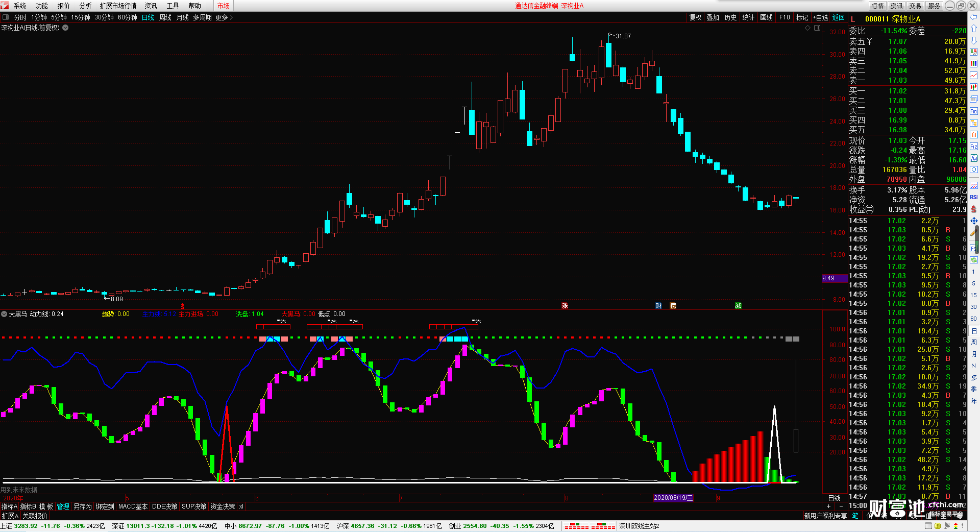
Task: Click the F10 company info sidebar icon
Action: (974, 111)
